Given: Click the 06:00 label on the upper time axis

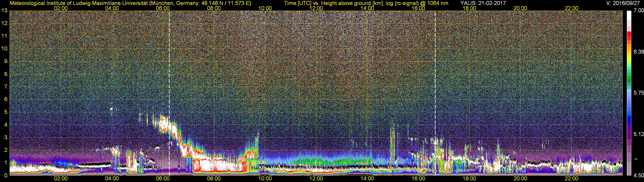Looking at the screenshot, I should 163,8.
